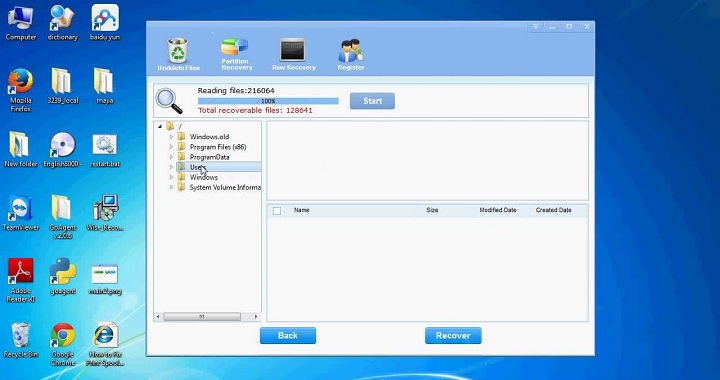Collapse the root "/" tree node
Viewport: 720px width, 380px height.
tap(159, 126)
